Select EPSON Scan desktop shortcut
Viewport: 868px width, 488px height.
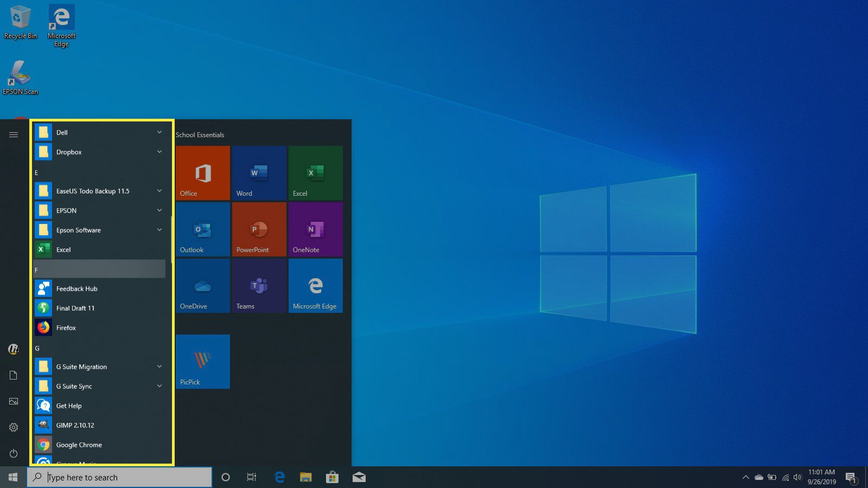click(20, 78)
